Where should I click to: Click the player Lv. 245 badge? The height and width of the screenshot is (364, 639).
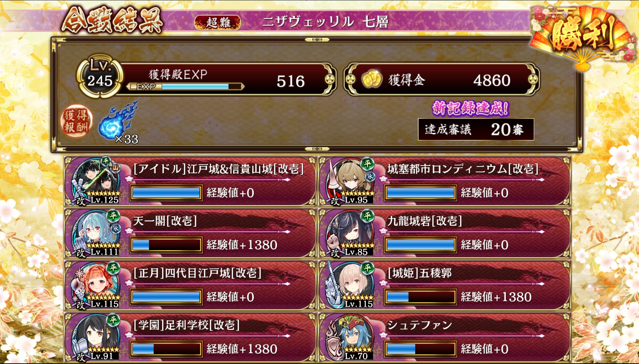coord(99,77)
